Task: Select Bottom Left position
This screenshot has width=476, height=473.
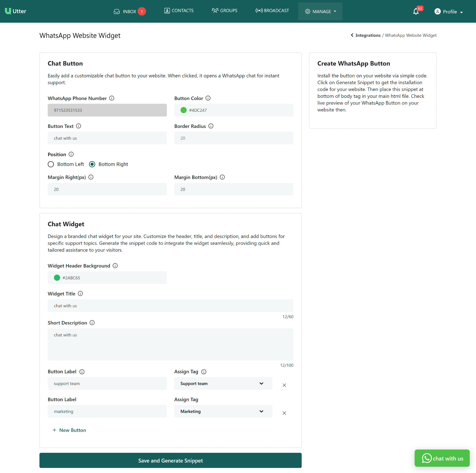Action: (51, 164)
